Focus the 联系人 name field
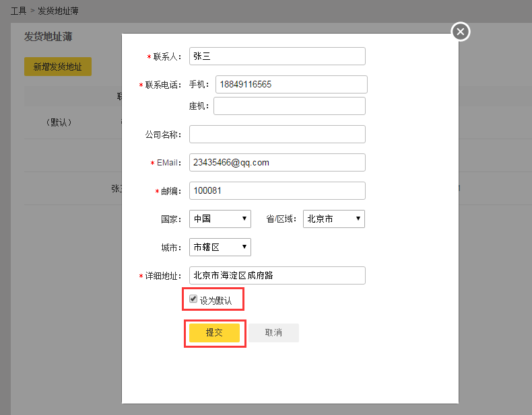The height and width of the screenshot is (415, 532). coord(277,56)
